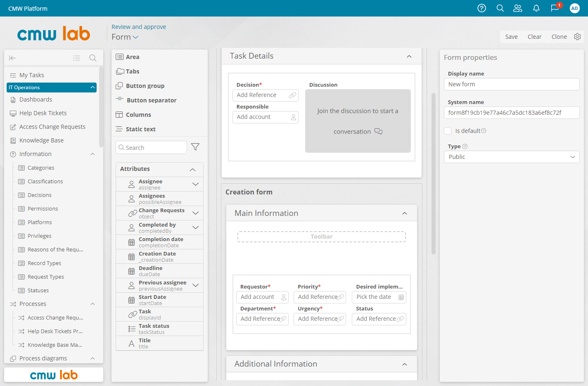
Task: Select My Tasks in the sidebar
Action: 31,75
